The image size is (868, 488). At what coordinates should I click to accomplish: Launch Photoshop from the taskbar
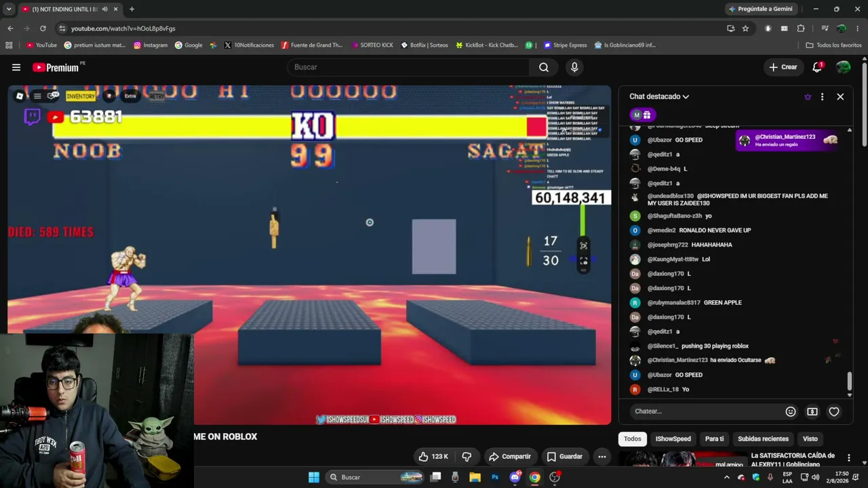(x=495, y=477)
